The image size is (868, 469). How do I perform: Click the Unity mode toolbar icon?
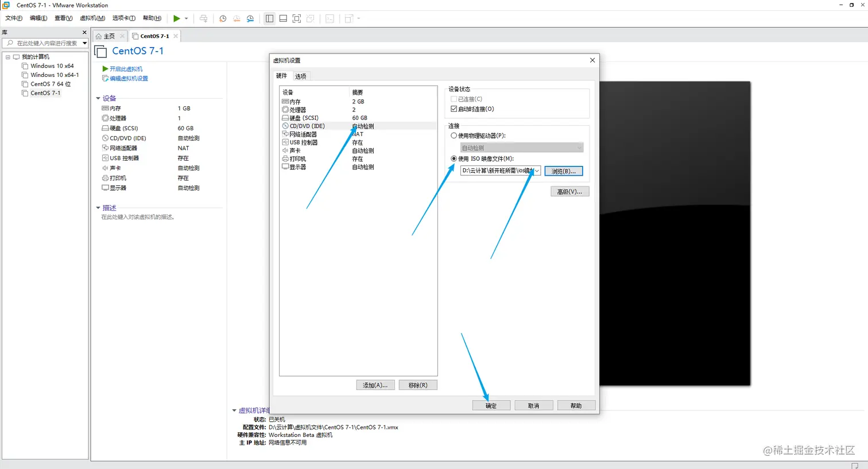311,18
